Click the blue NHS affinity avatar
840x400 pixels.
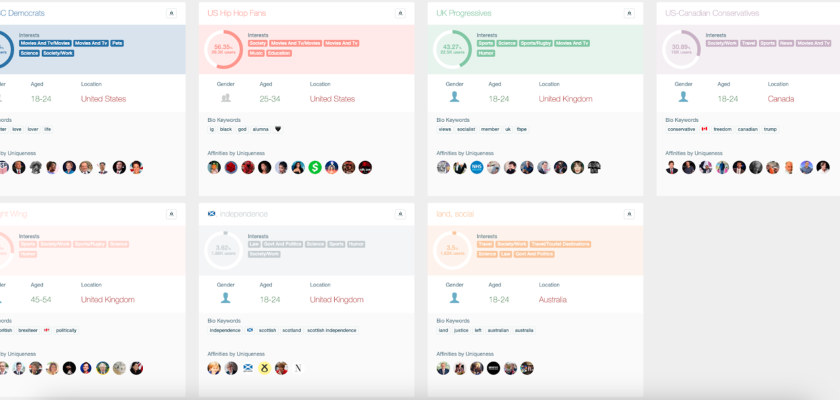[x=477, y=167]
